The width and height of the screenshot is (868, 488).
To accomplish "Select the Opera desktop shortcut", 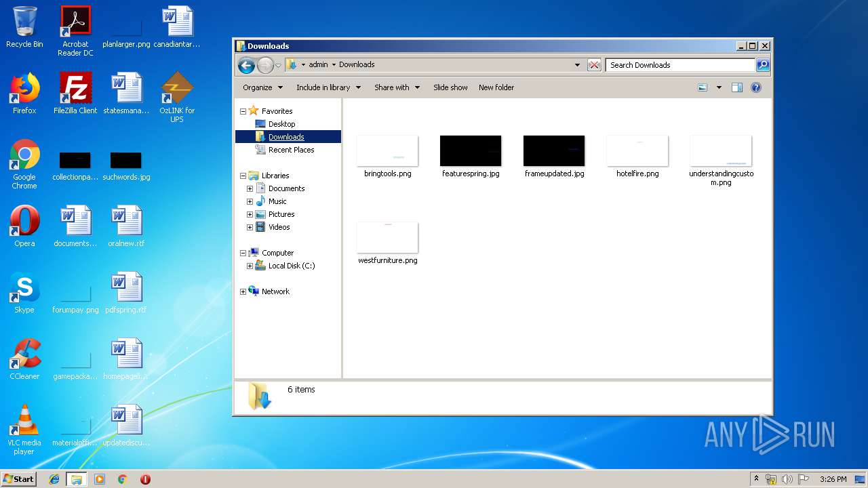I will click(24, 226).
